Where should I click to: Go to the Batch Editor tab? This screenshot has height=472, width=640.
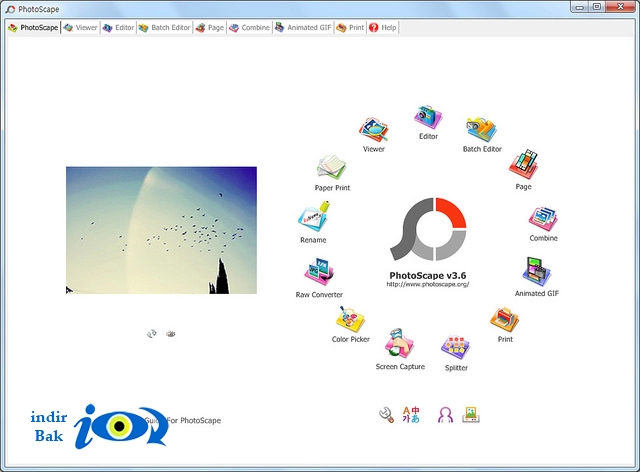tap(164, 27)
